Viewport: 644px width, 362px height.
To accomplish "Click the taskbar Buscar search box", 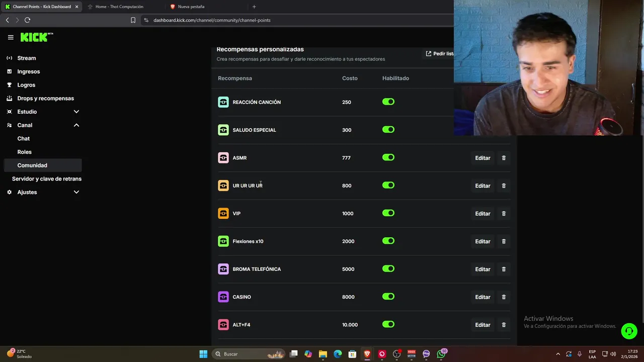I will click(x=249, y=354).
